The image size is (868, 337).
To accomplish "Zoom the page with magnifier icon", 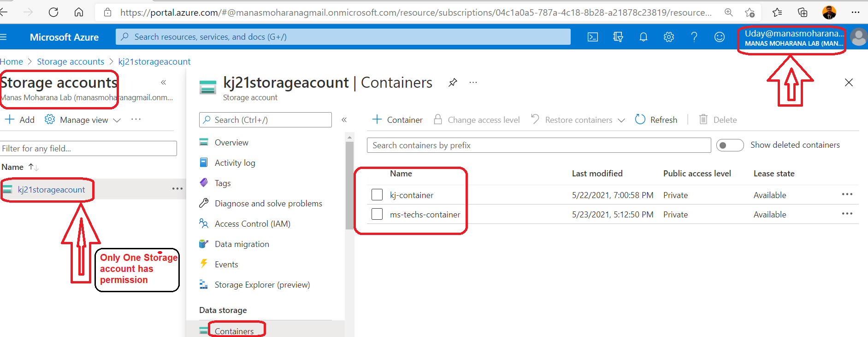I will (729, 12).
